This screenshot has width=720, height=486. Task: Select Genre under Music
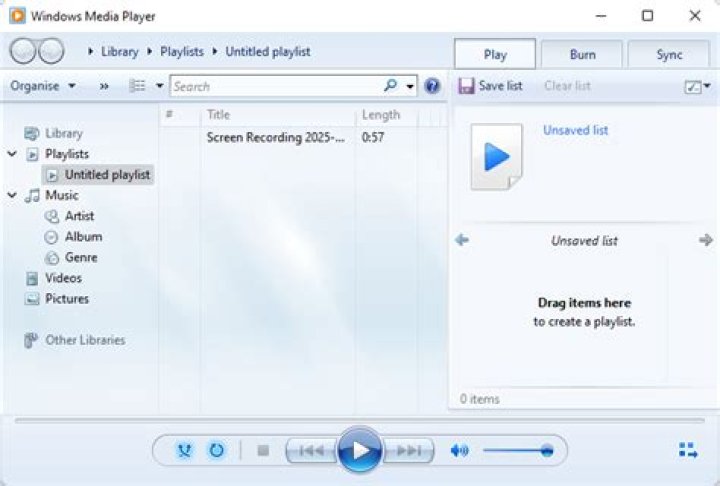coord(81,258)
